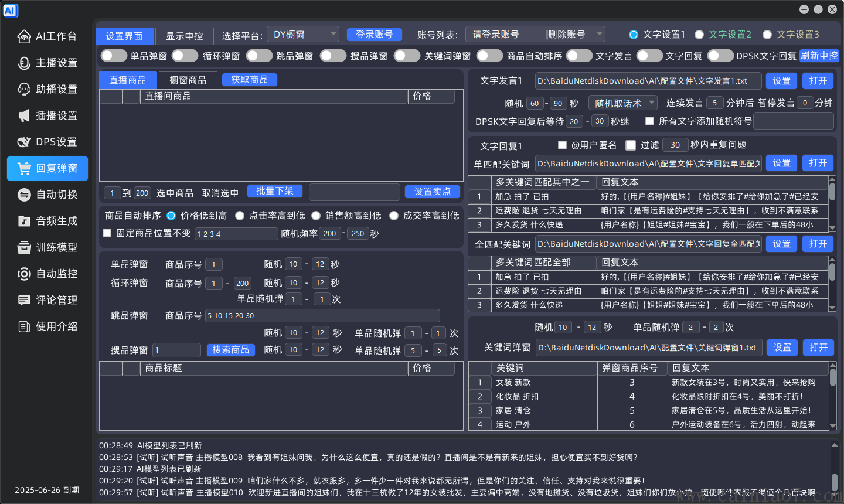
Task: Click the DPS设置 sidebar icon
Action: coord(47,141)
